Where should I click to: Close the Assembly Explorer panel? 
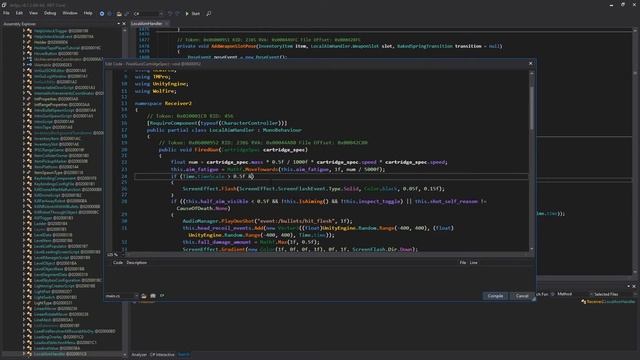point(124,24)
